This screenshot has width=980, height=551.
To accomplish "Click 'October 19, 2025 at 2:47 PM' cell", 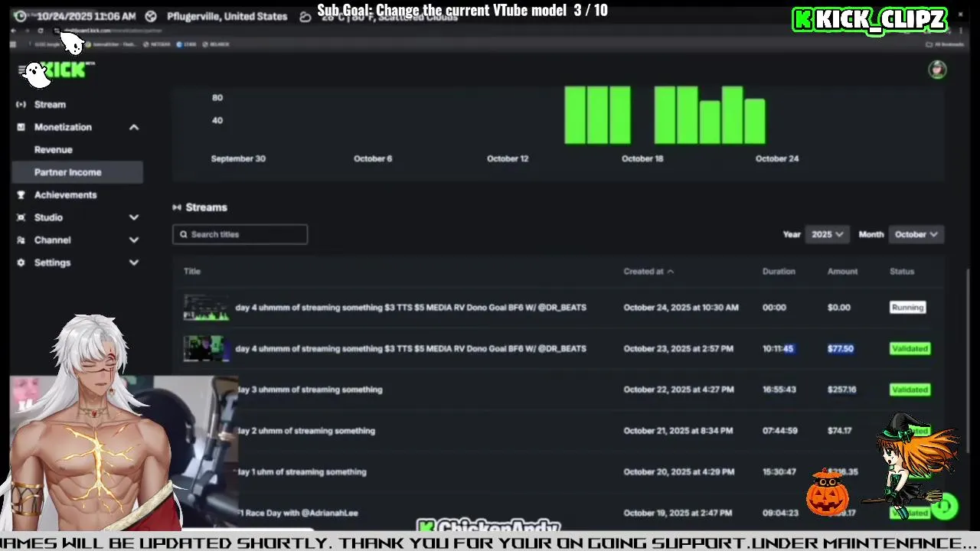I will coord(678,514).
